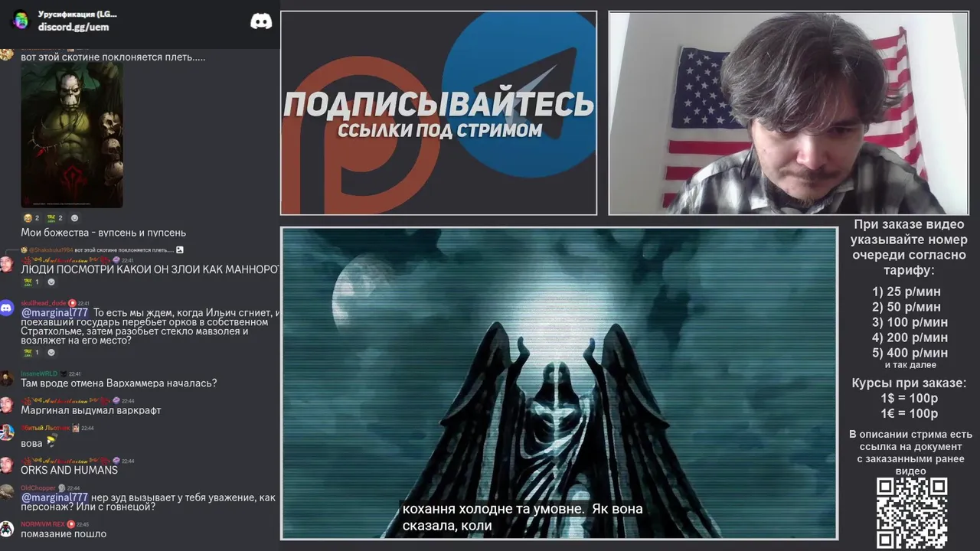Click the NORMIVM REX username
This screenshot has height=551, width=980.
43,524
